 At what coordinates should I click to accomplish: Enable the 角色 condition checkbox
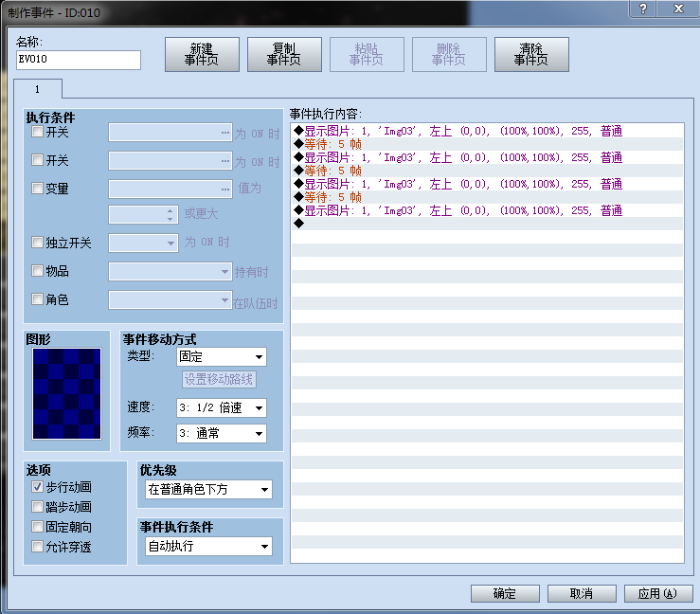click(38, 299)
